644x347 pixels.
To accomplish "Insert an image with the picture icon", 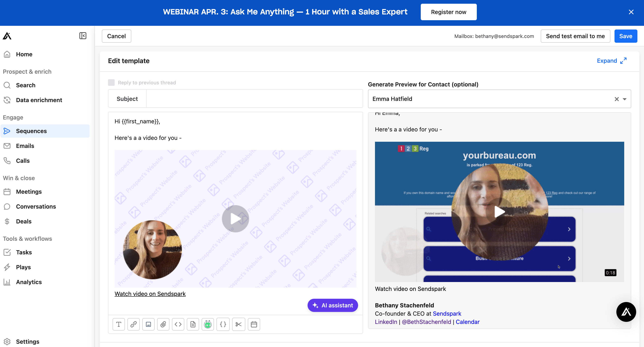I will pos(148,324).
